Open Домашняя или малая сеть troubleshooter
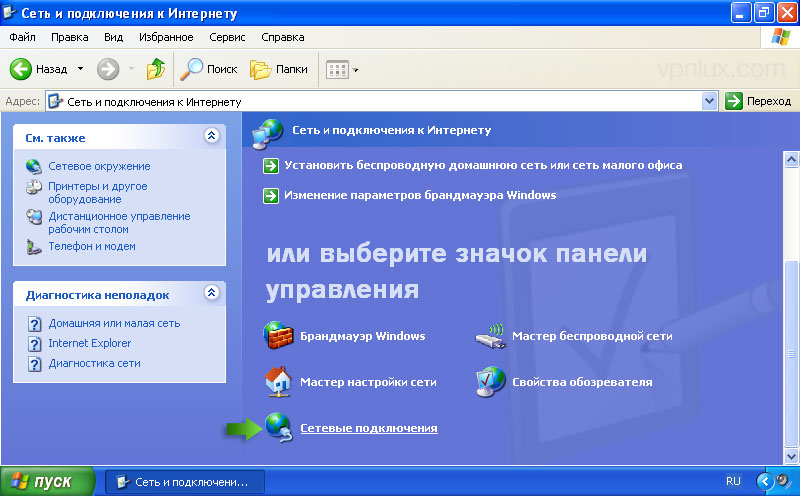Image resolution: width=800 pixels, height=496 pixels. click(114, 323)
